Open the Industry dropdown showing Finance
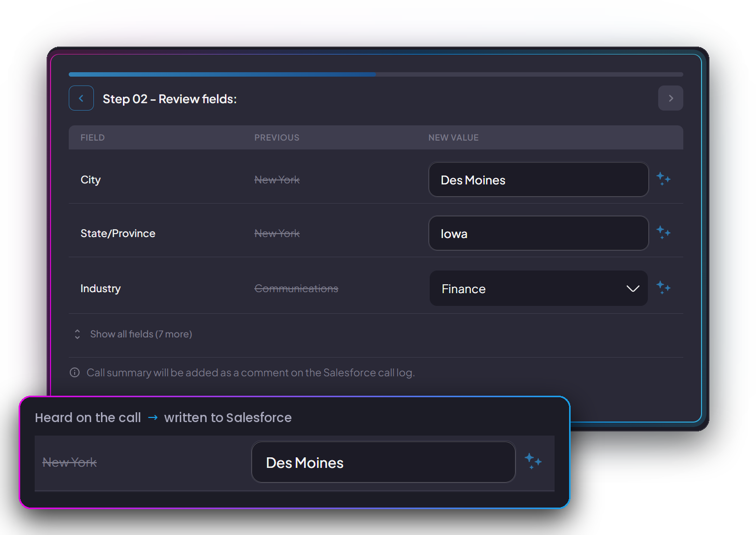This screenshot has width=756, height=535. [x=539, y=288]
